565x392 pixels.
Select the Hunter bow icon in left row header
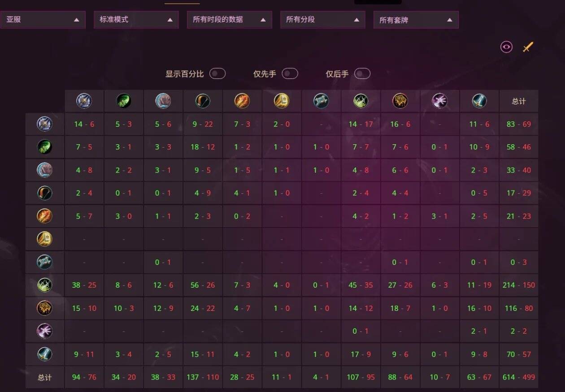pos(44,193)
